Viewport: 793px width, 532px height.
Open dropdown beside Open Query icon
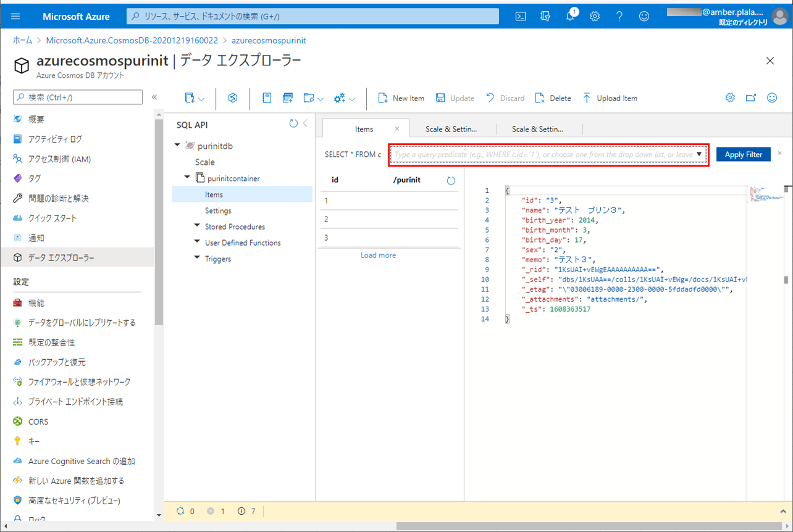[321, 99]
